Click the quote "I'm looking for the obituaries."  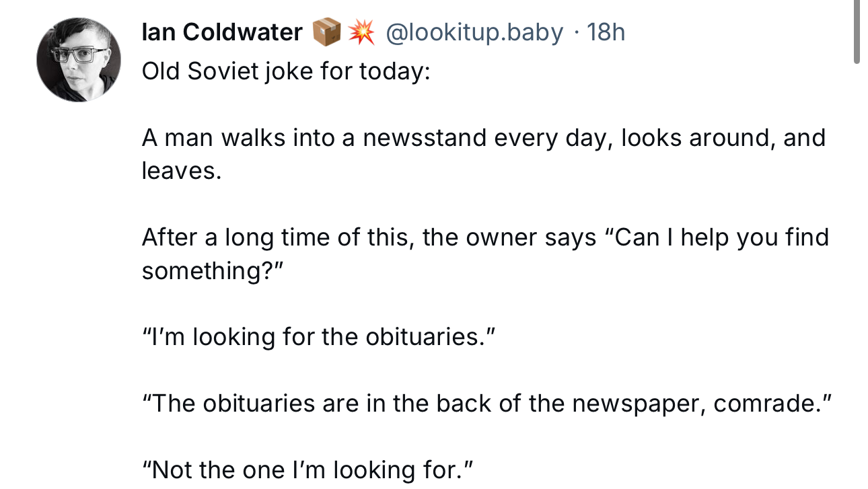319,337
